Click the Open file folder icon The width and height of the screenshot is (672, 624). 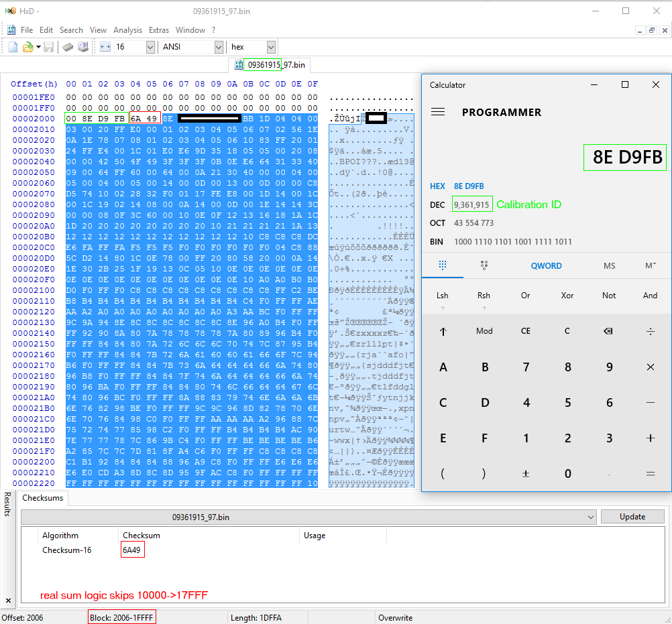[x=28, y=47]
